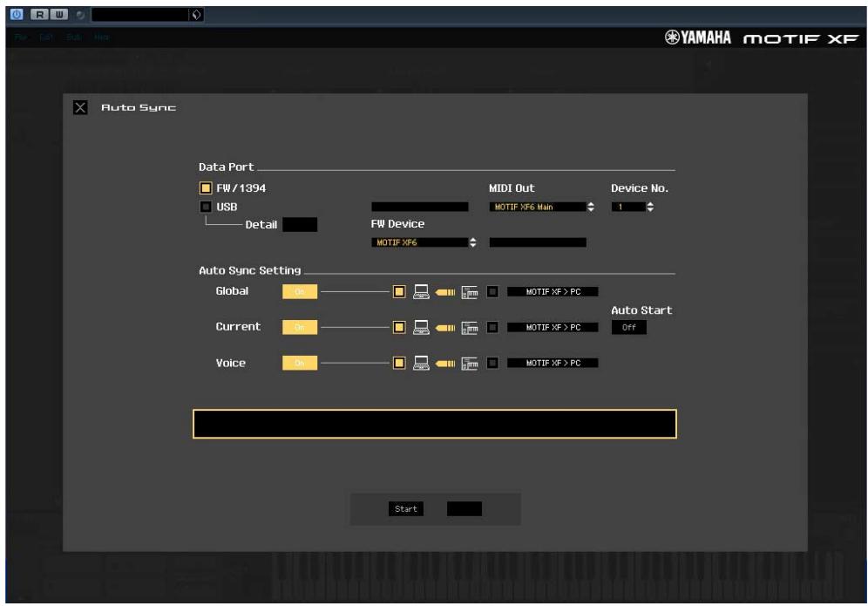
Task: Click the synth keyboard icon in Voice row
Action: click(x=470, y=364)
